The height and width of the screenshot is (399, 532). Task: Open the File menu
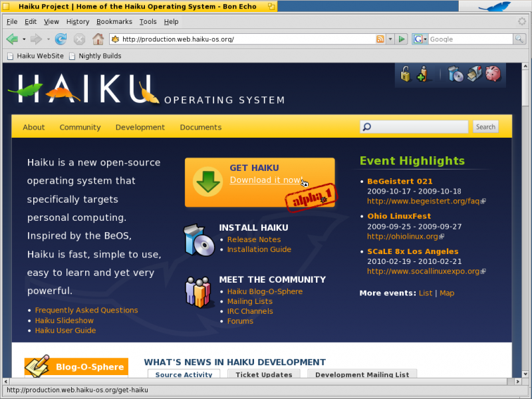(x=12, y=22)
